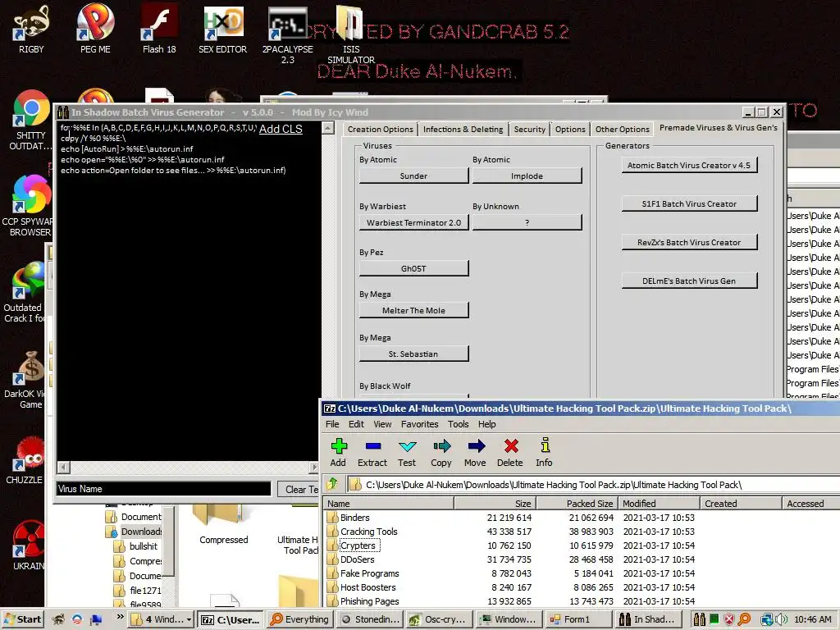Switch to the Options tab
This screenshot has width=840, height=630.
click(570, 129)
